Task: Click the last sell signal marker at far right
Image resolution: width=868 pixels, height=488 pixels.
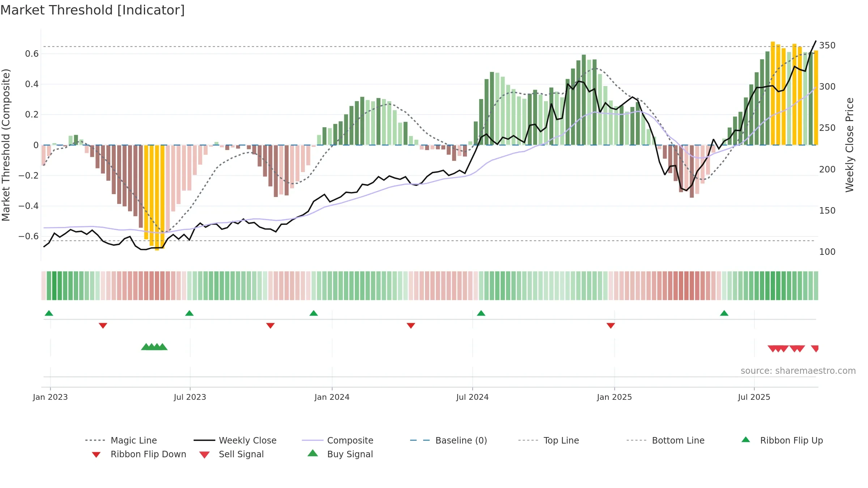Action: [815, 348]
